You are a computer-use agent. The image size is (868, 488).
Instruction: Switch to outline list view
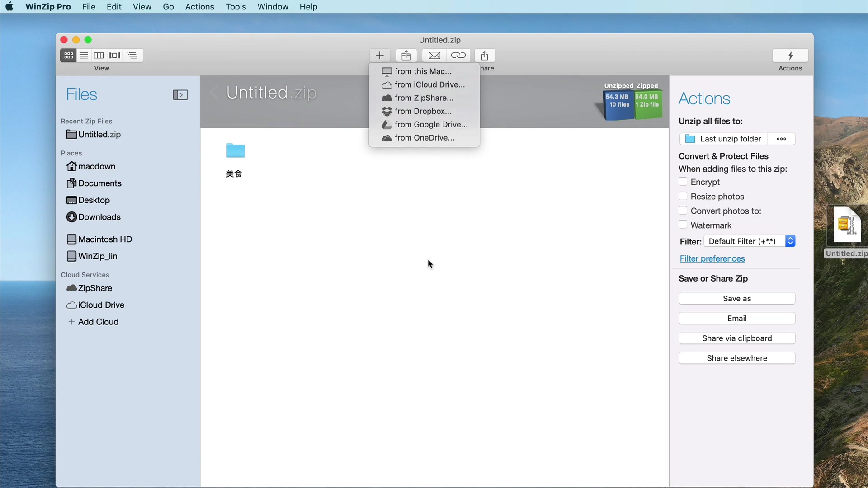(133, 56)
